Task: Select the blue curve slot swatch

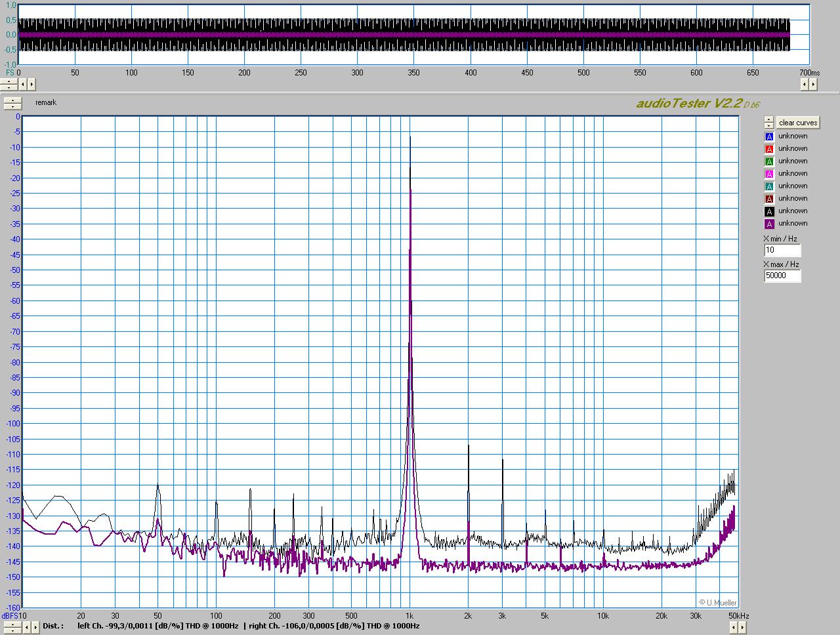Action: 769,136
